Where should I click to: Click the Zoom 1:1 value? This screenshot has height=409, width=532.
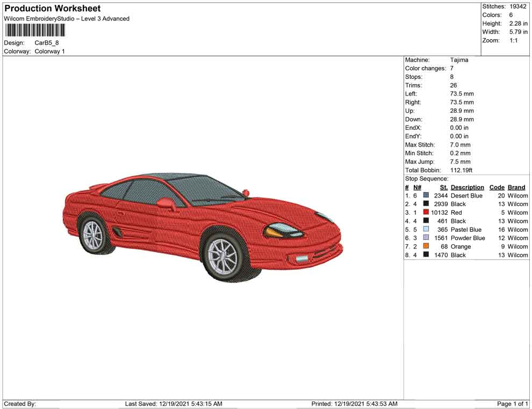pos(513,41)
